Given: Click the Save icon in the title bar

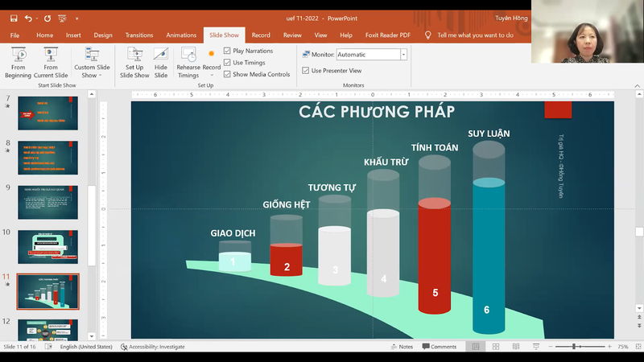Looking at the screenshot, I should (x=13, y=18).
